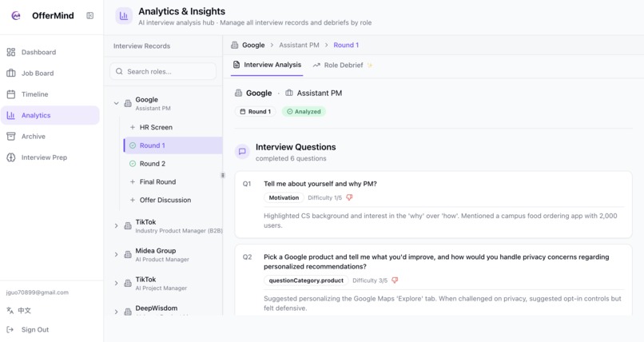Collapse the sidebar with the panel icon
644x342 pixels.
point(90,16)
